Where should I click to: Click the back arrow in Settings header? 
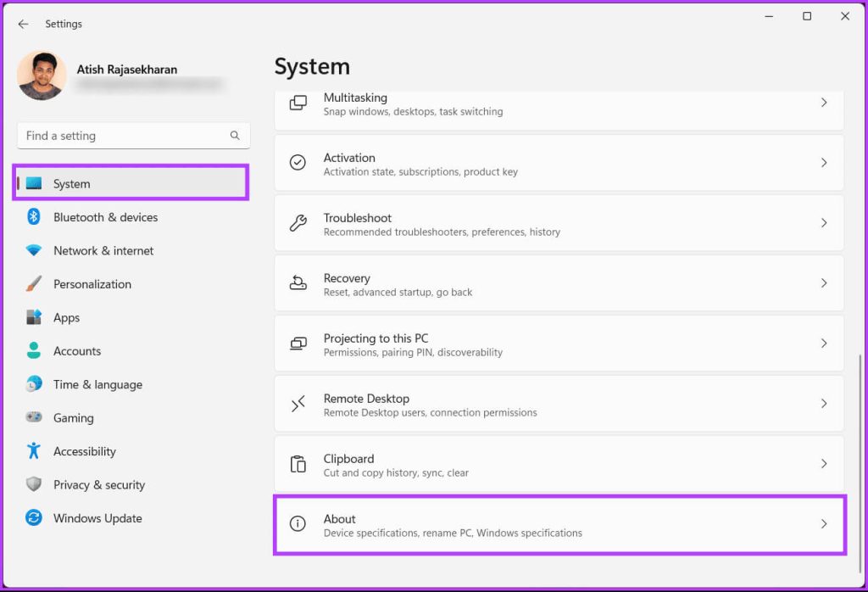pos(23,25)
